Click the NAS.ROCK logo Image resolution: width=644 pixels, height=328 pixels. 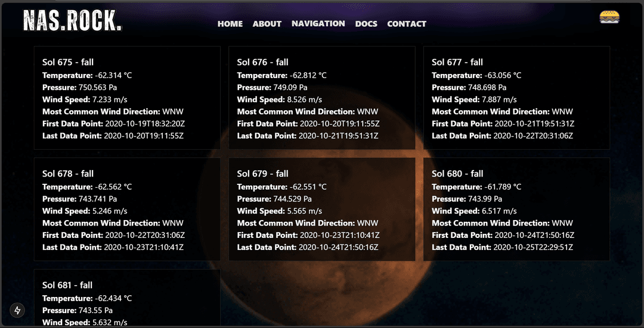coord(72,21)
